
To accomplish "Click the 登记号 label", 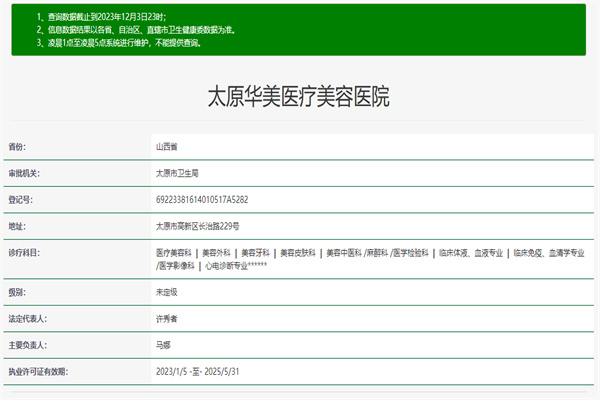I will click(21, 200).
